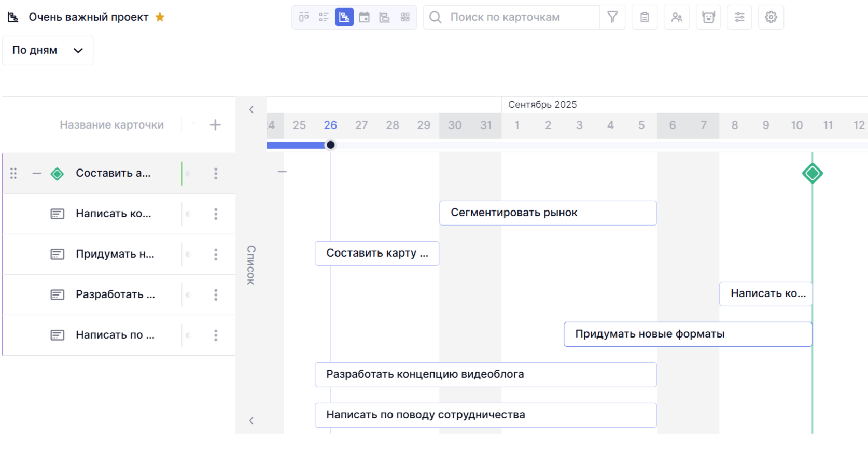Click date 30 in the timeline header

pos(455,125)
